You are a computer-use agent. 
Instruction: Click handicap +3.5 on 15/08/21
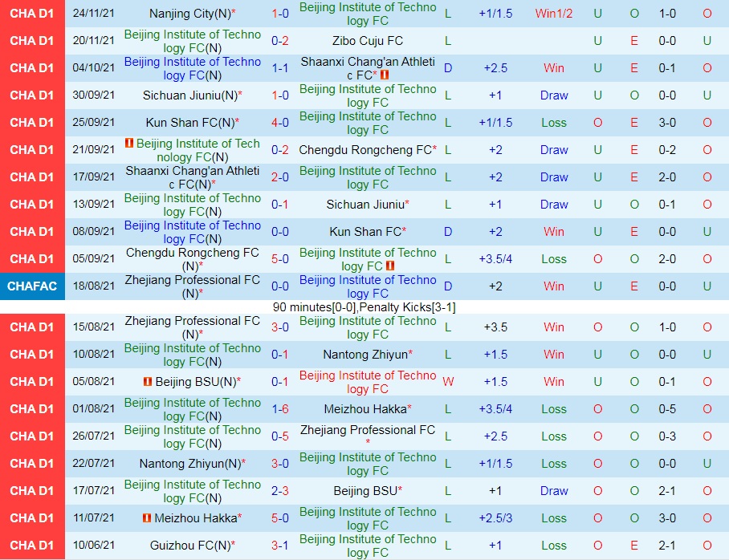tap(495, 327)
